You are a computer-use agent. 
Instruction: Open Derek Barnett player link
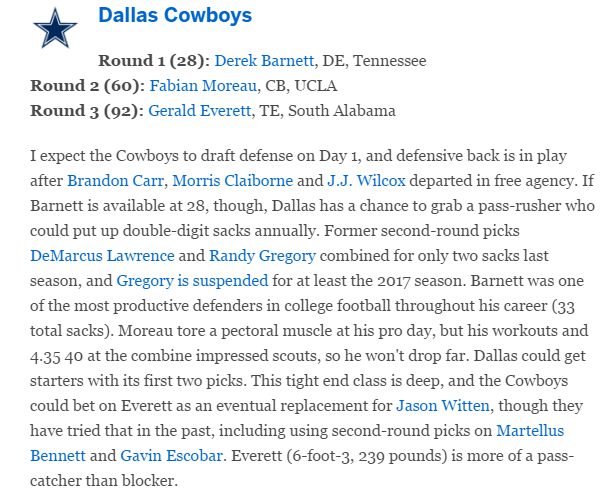(264, 61)
